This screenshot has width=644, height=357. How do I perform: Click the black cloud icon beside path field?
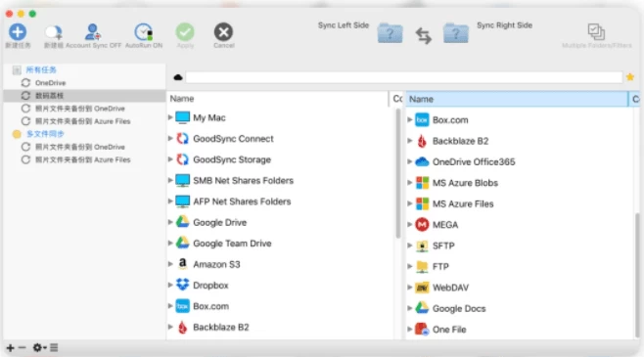(178, 77)
